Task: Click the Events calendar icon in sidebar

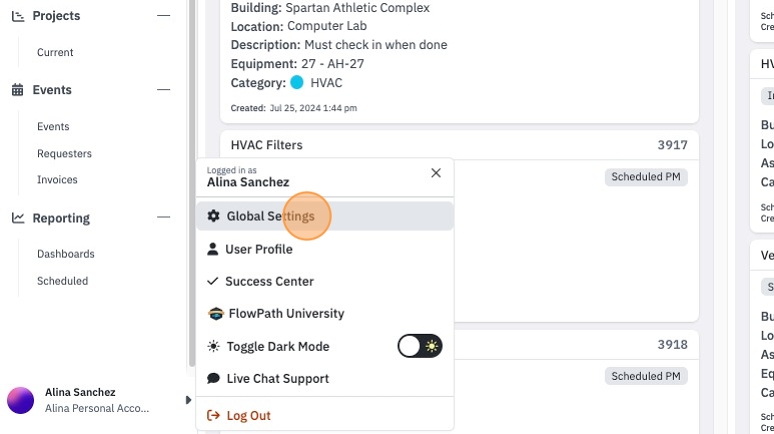Action: [18, 89]
